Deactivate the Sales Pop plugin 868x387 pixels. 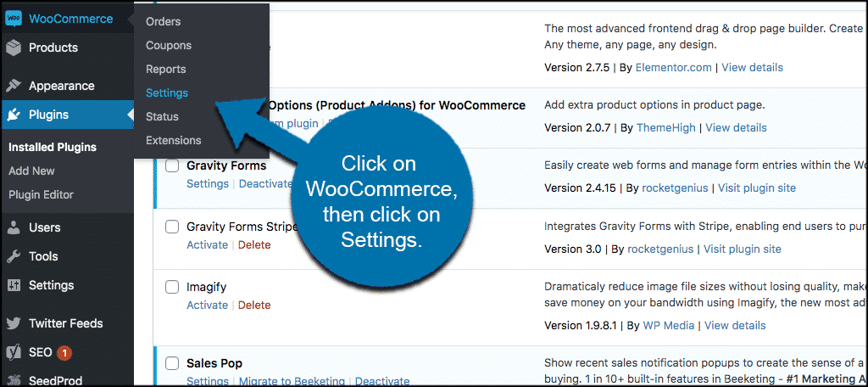tap(382, 381)
